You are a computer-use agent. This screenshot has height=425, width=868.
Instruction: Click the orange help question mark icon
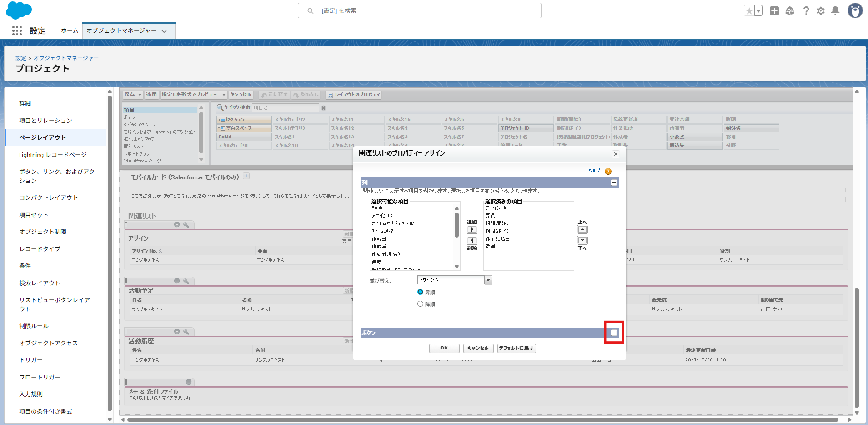click(608, 172)
